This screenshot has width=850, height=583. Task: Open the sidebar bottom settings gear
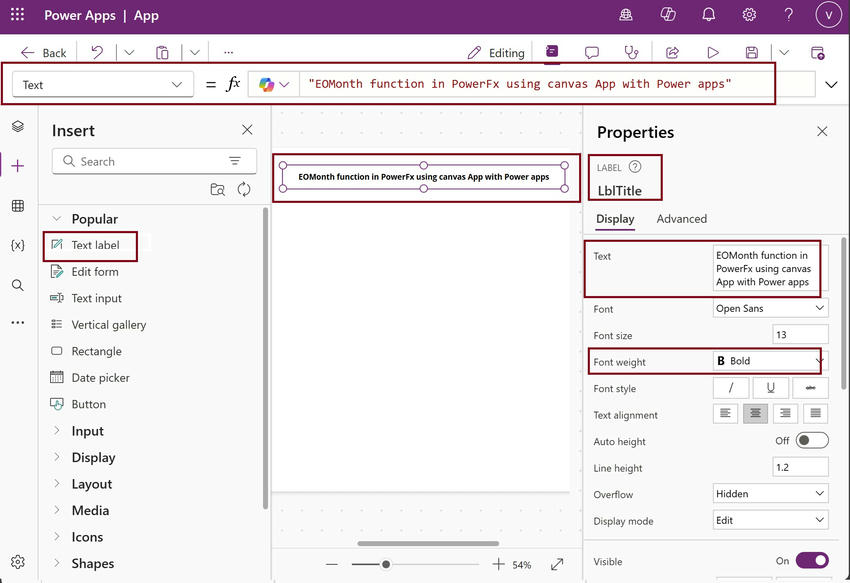18,562
